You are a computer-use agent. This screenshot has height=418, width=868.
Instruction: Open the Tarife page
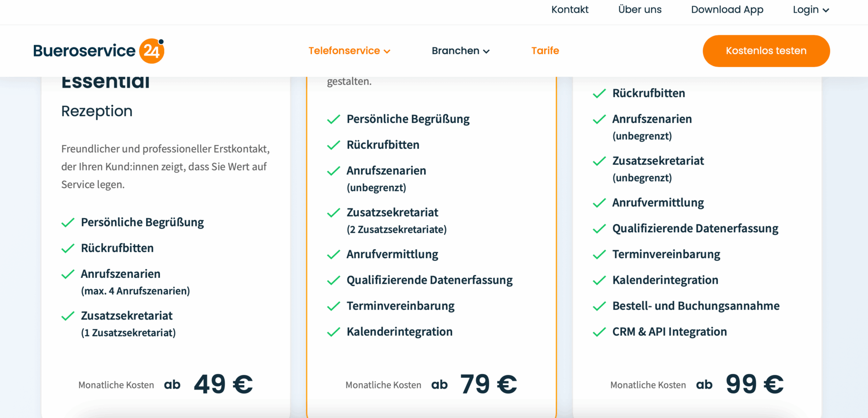[545, 51]
